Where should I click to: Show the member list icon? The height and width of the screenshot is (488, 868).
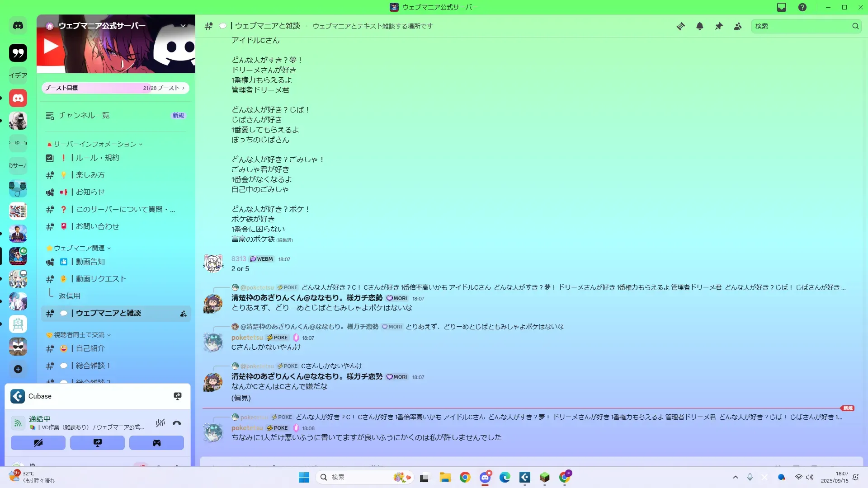pos(738,26)
